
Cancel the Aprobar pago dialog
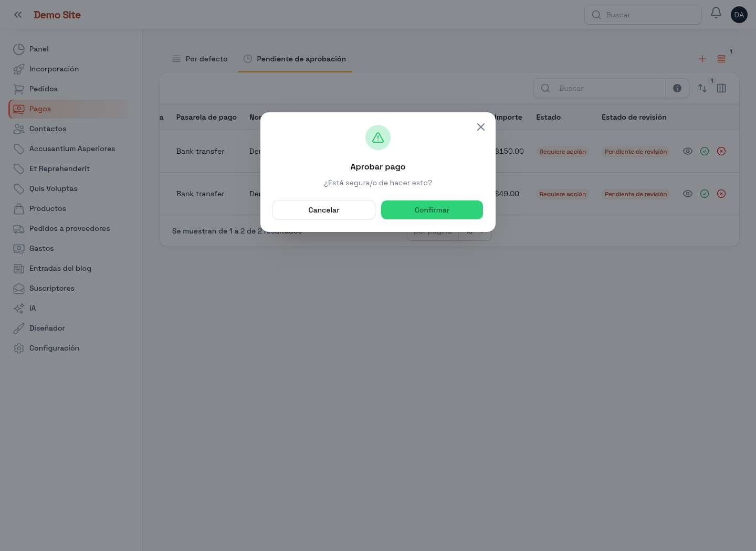(x=323, y=210)
